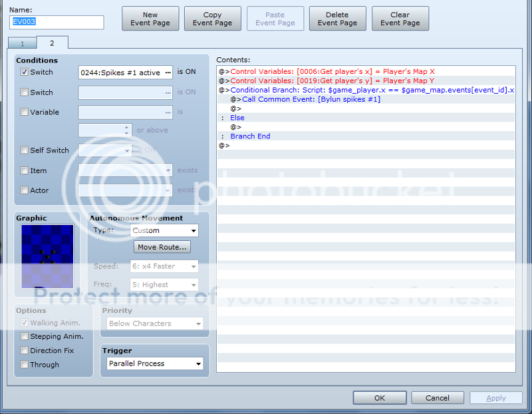Enable the Variable condition checkbox
532x414 pixels.
25,112
